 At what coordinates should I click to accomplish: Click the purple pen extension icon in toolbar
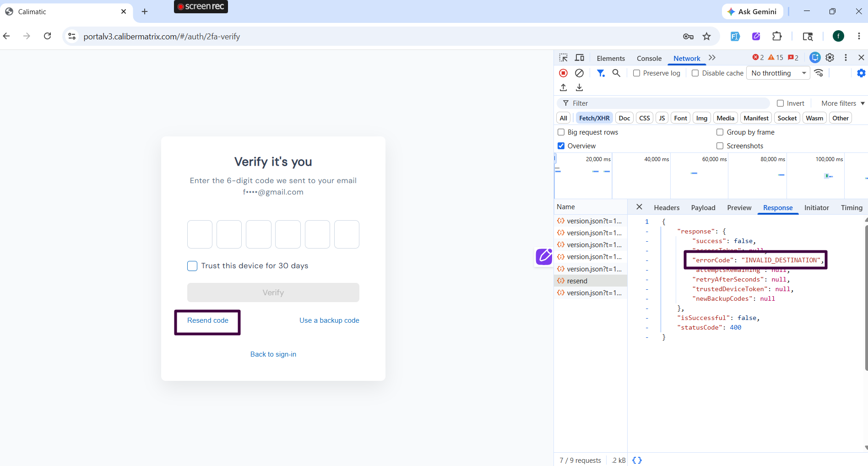click(756, 36)
